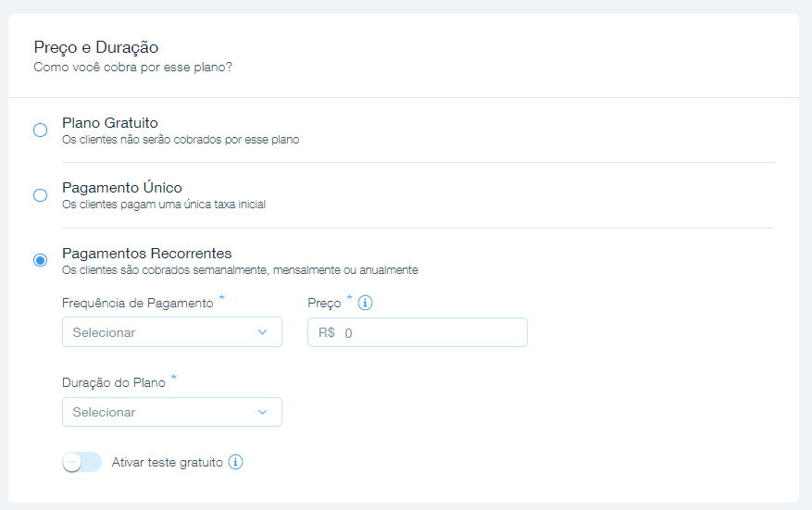This screenshot has height=510, width=812.
Task: Click the Frequência de Pagamento field label
Action: tap(138, 303)
